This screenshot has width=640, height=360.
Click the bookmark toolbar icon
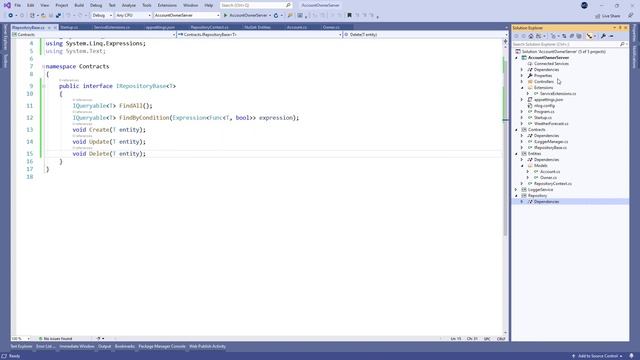pos(349,16)
